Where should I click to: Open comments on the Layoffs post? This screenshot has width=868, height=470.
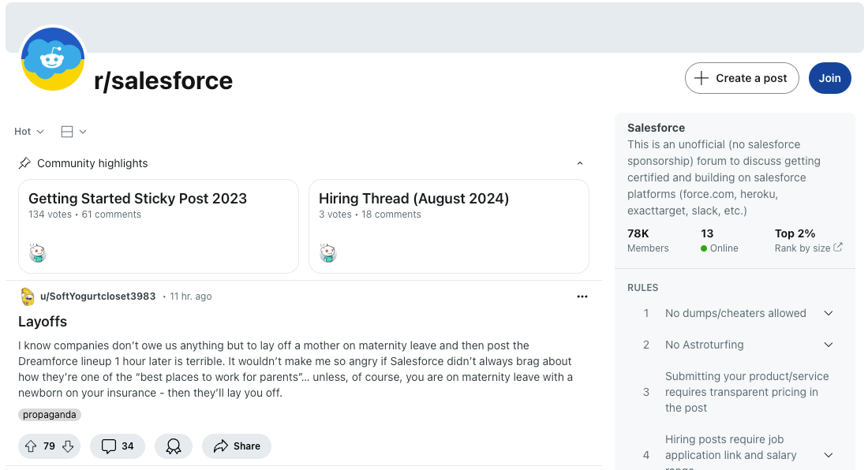pyautogui.click(x=118, y=446)
